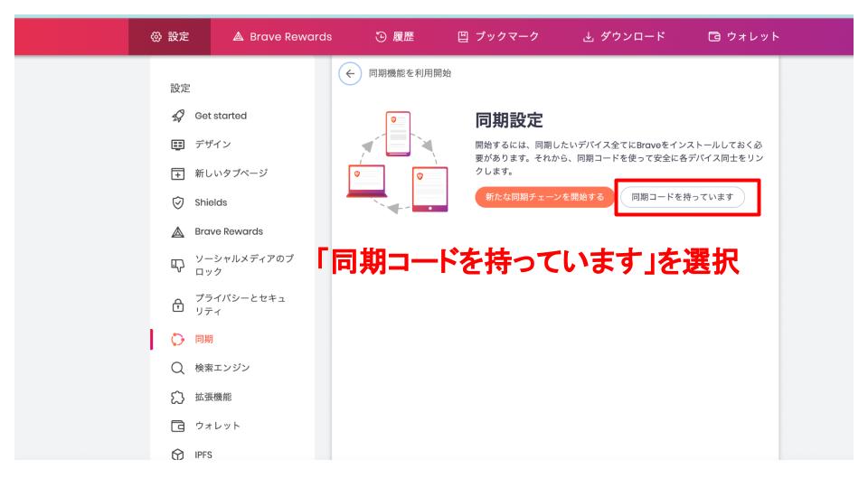Click the wallet icon in top bar
The width and height of the screenshot is (868, 488).
714,36
